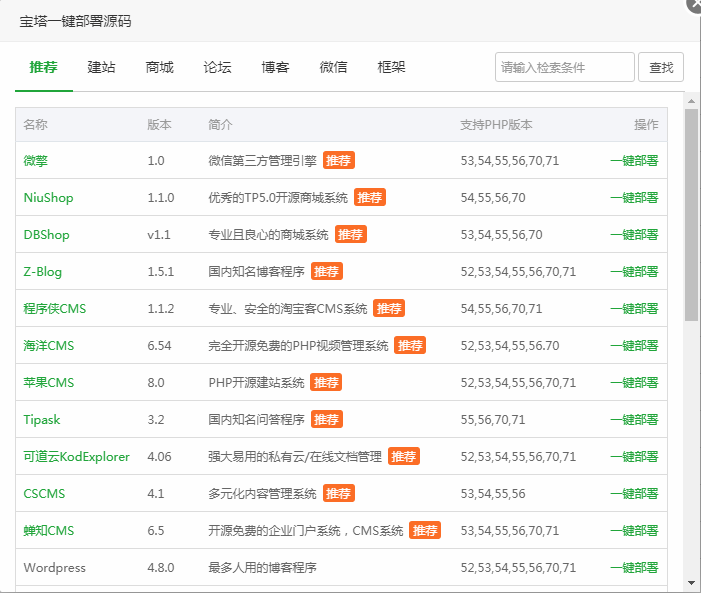
Task: Click the 推荐 badge in CSCMS row
Action: point(339,493)
